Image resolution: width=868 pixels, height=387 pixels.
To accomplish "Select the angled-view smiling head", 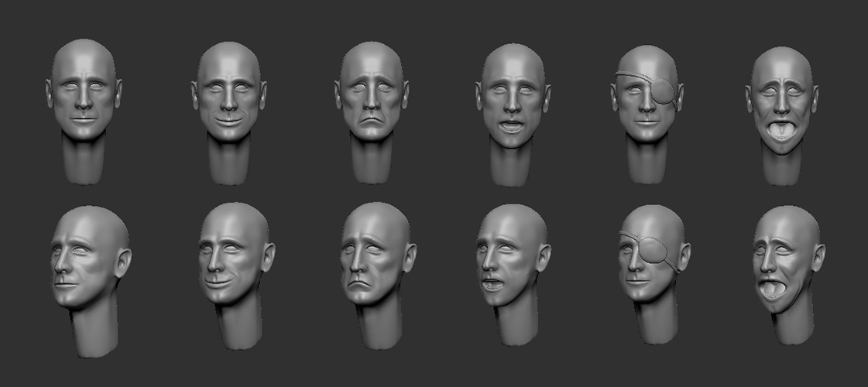I will (231, 259).
